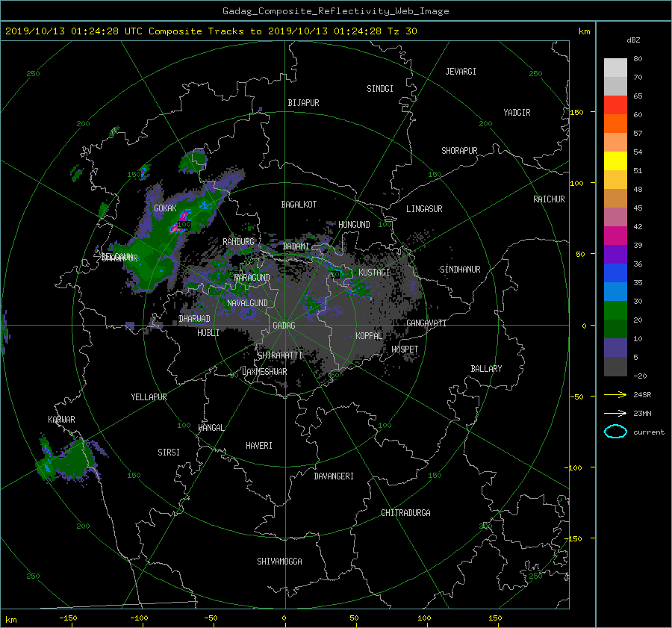Click the NAVALGUND city label
This screenshot has width=672, height=628.
(247, 303)
